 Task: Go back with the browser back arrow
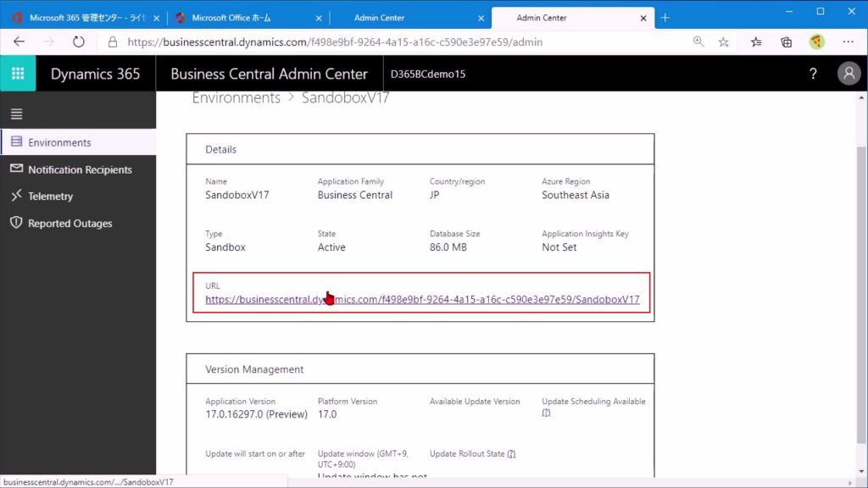(19, 42)
